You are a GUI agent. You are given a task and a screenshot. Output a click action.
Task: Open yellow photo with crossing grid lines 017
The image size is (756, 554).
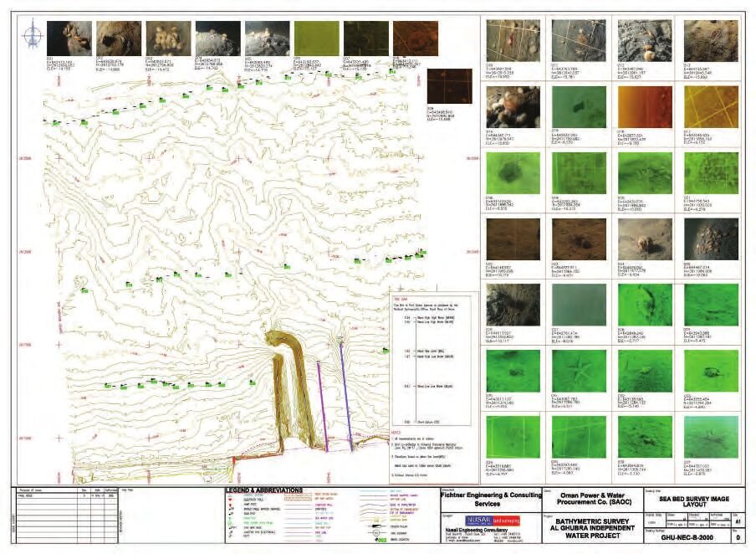[711, 106]
